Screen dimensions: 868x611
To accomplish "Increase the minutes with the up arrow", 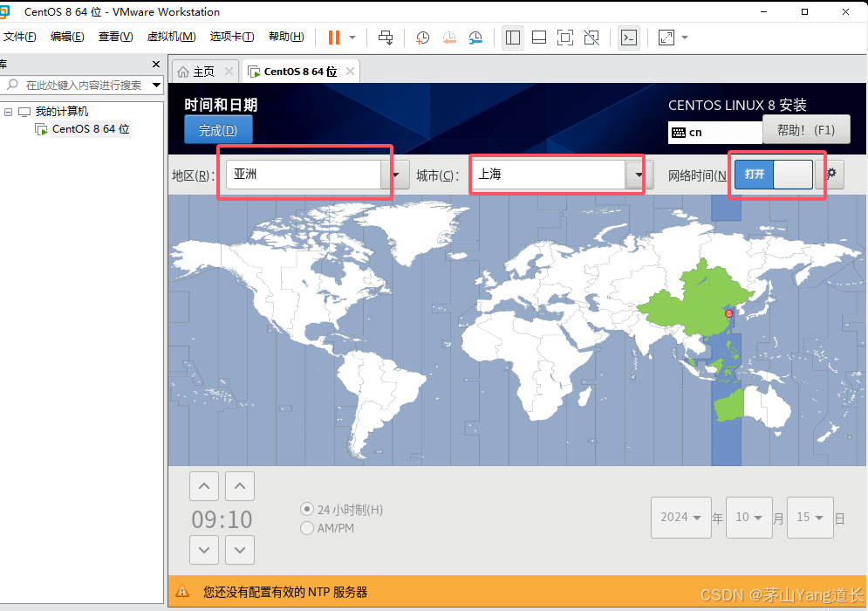I will 240,486.
